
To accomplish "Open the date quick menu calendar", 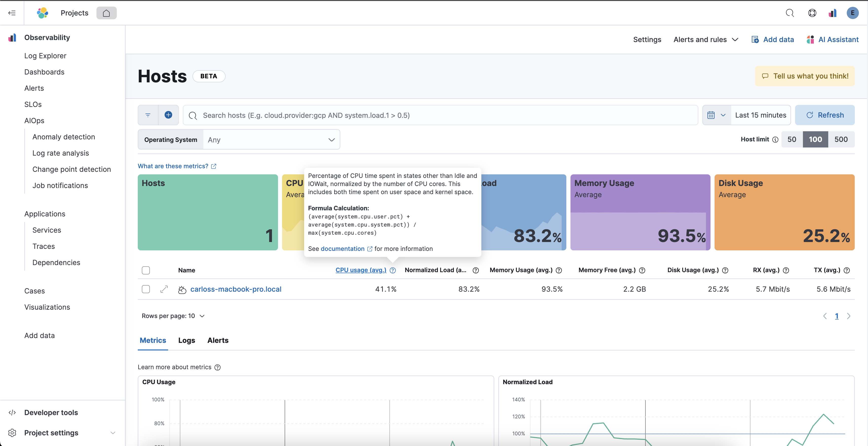I will pos(716,115).
